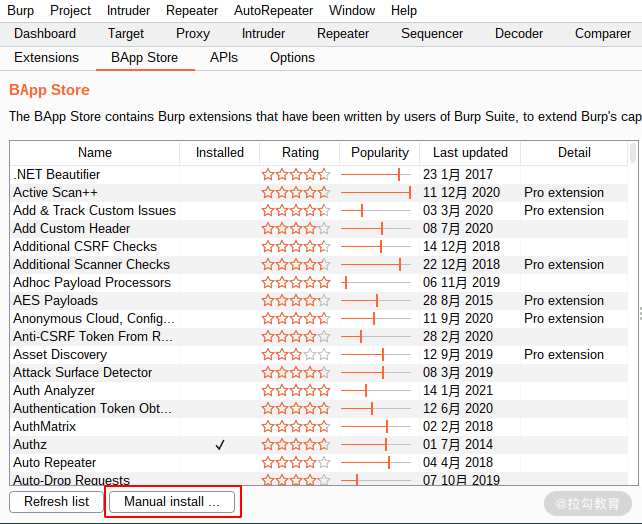The width and height of the screenshot is (642, 524).
Task: Sort by Last updated column header
Action: (470, 153)
